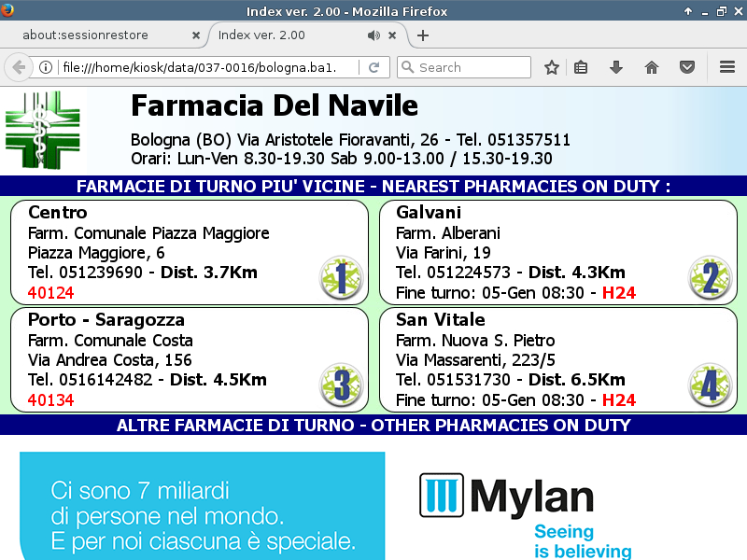Open a new tab with plus button

tap(423, 35)
